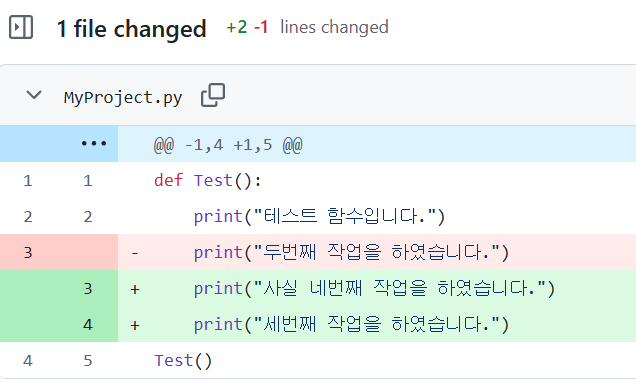636x384 pixels.
Task: Expand hidden lines with ellipsis button
Action: coord(94,144)
